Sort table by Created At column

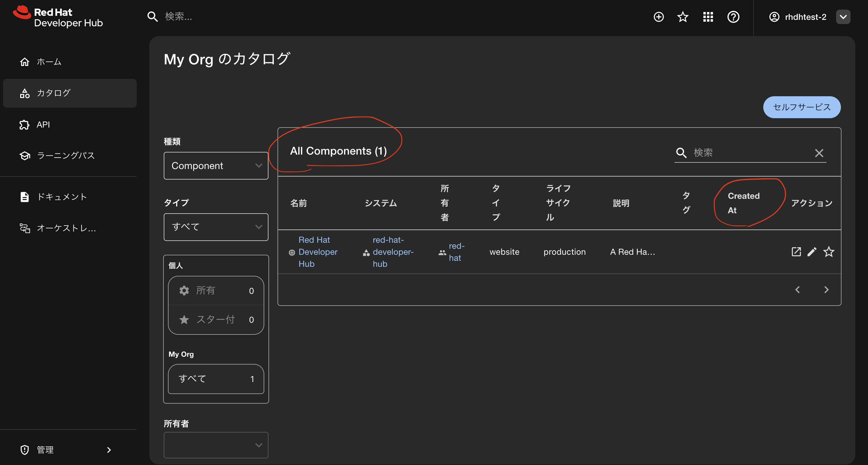point(743,203)
